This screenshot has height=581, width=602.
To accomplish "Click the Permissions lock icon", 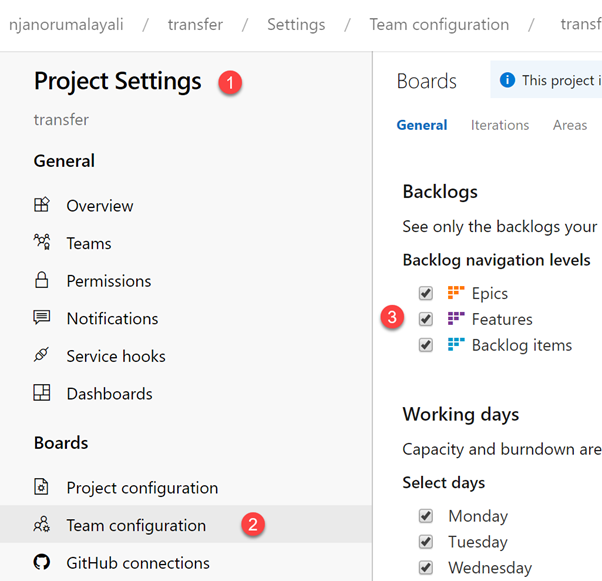I will 41,280.
